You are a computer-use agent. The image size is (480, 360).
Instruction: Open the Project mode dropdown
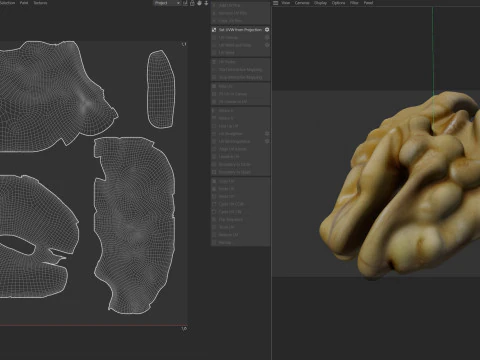pos(167,3)
